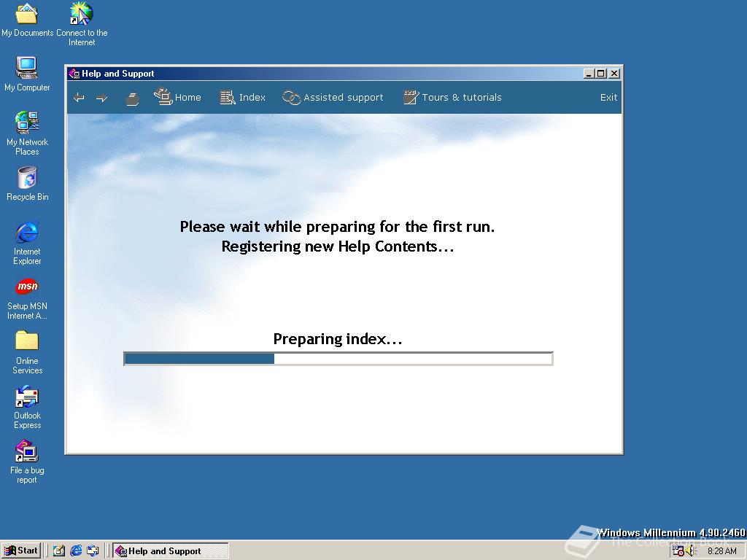Click Show Desktop quick launch icon
This screenshot has height=560, width=747.
(x=59, y=551)
